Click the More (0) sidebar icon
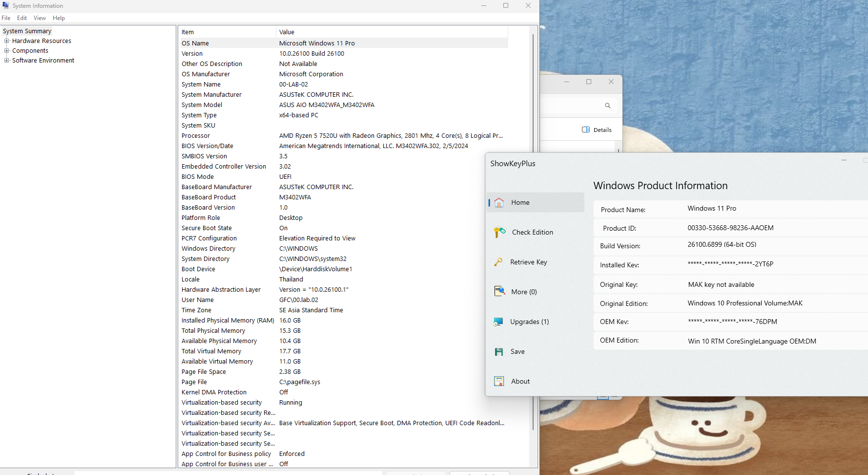Screen dimensions: 868x475 pos(499,292)
